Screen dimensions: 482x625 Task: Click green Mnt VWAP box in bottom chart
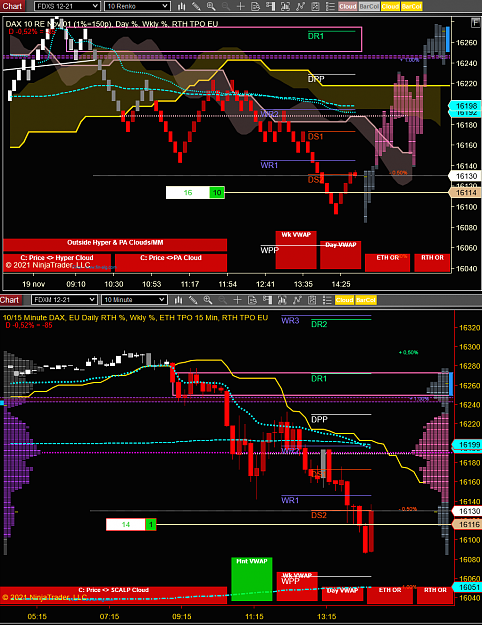click(x=252, y=579)
